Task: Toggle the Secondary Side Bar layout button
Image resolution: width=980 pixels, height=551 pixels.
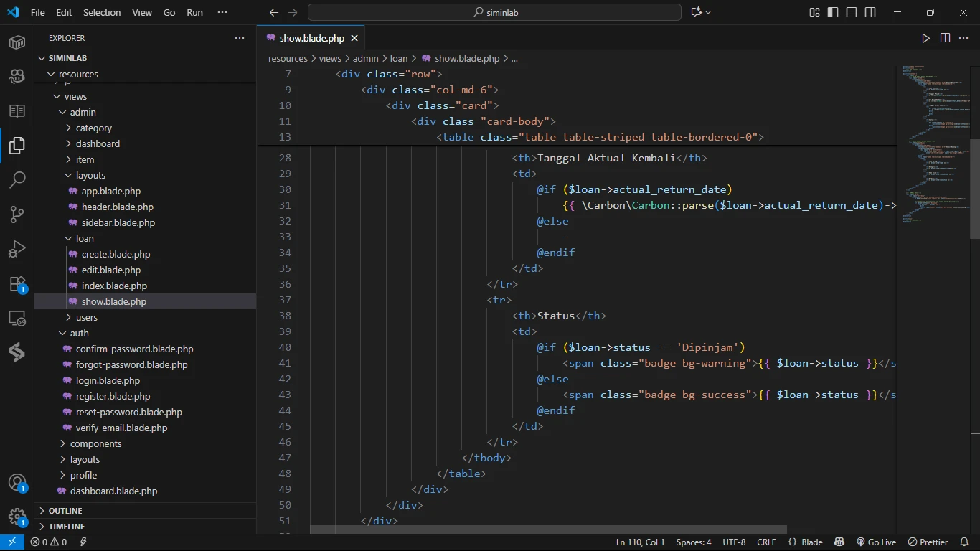Action: click(870, 12)
